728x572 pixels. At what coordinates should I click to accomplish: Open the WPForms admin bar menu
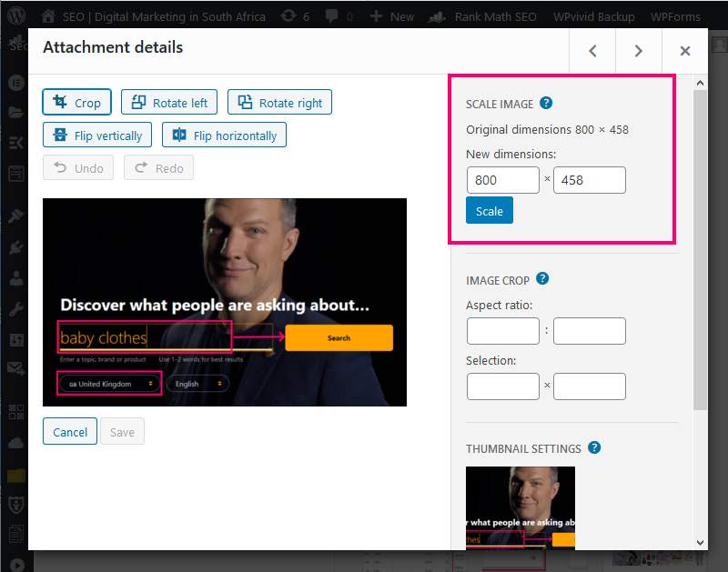tap(675, 16)
